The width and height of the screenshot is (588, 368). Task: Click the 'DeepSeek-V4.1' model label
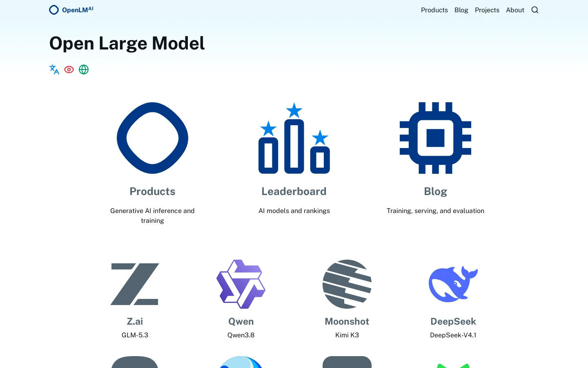click(x=453, y=335)
